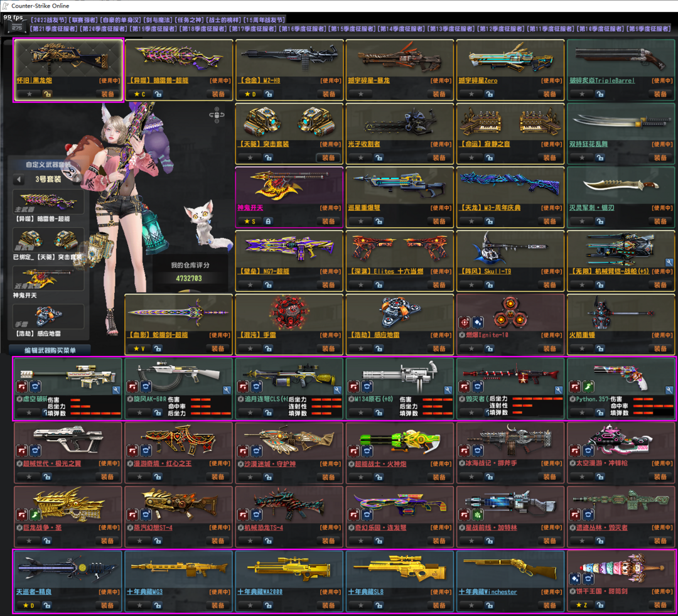Viewport: 678px width, 616px height.
Task: Select 神鬼开天 melee slot in left panel
Action: click(48, 278)
